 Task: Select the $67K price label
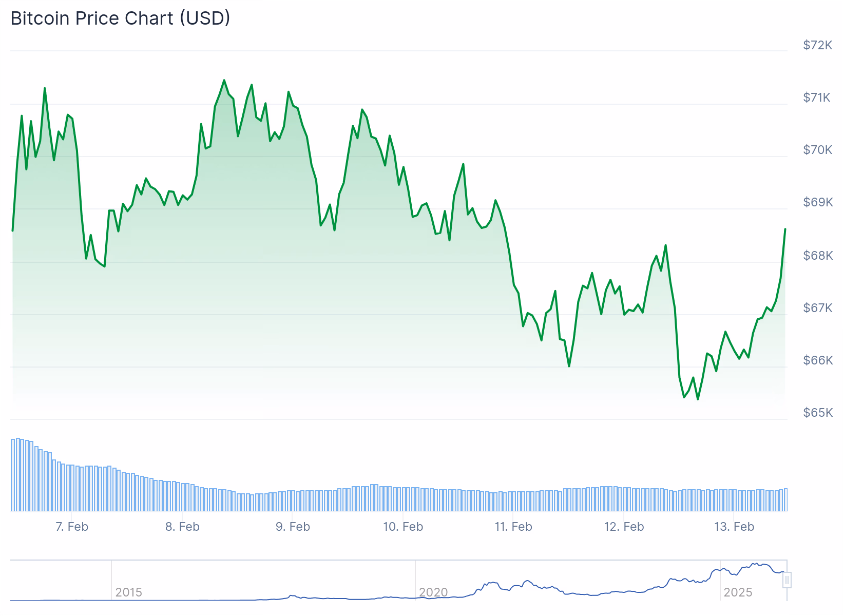pos(817,308)
